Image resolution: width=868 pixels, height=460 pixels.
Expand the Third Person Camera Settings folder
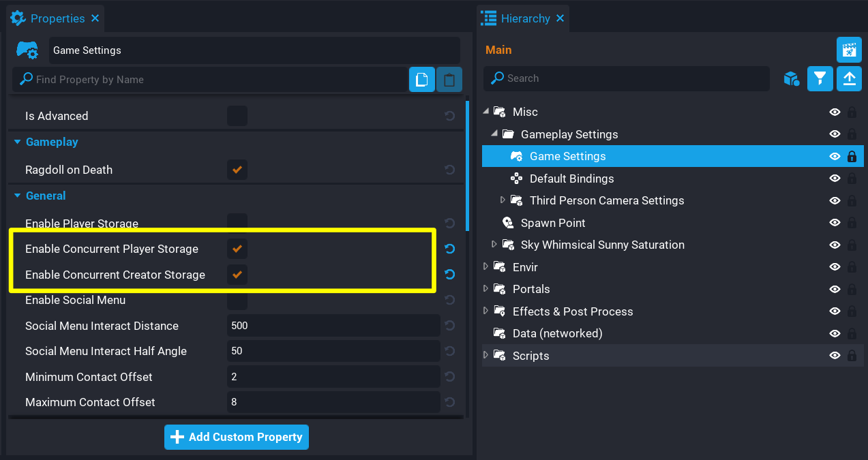tap(503, 200)
